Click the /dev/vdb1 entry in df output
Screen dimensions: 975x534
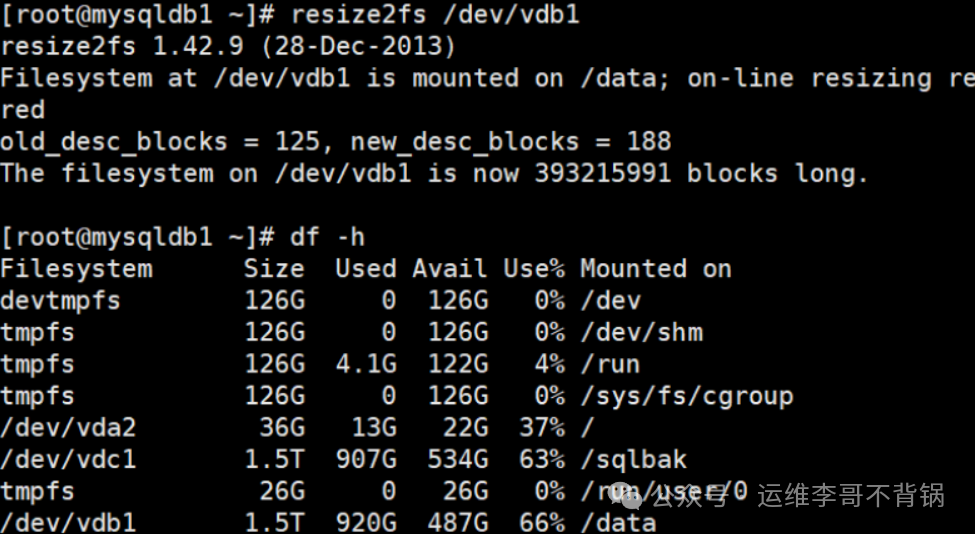(68, 522)
